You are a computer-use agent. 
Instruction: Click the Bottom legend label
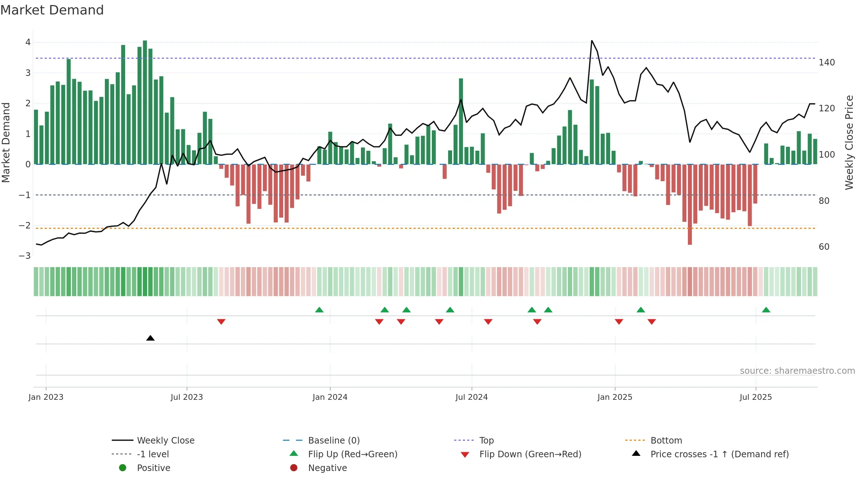click(x=666, y=440)
